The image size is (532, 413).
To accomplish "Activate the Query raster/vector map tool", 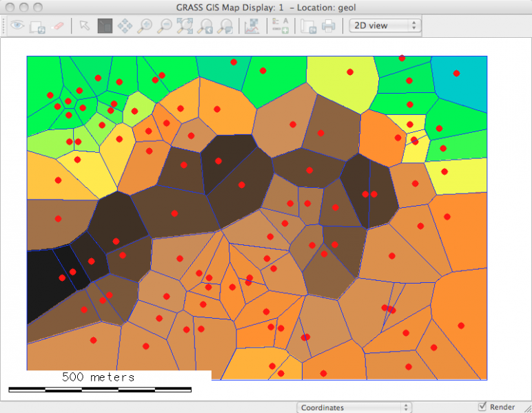I will pos(105,25).
